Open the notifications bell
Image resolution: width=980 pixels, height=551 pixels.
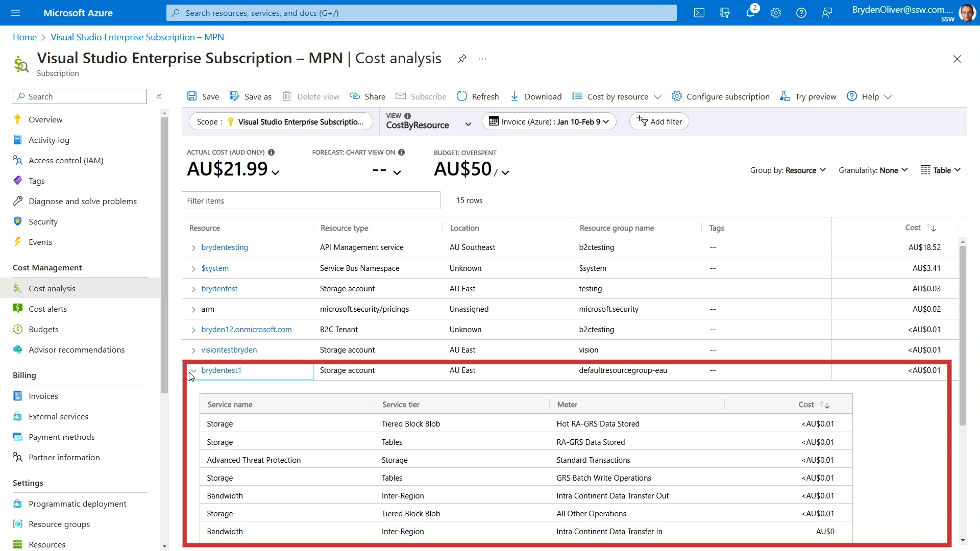click(750, 13)
